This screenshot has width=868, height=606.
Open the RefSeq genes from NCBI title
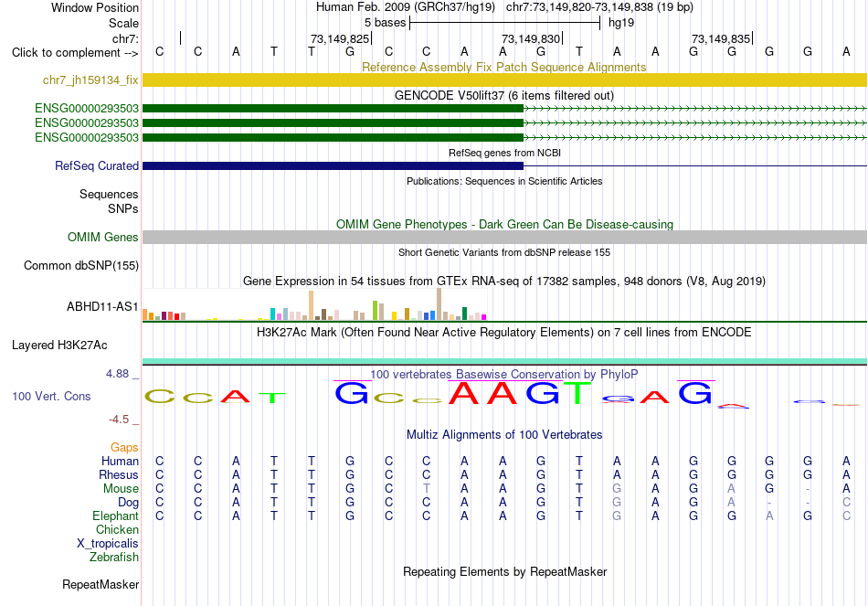[504, 153]
